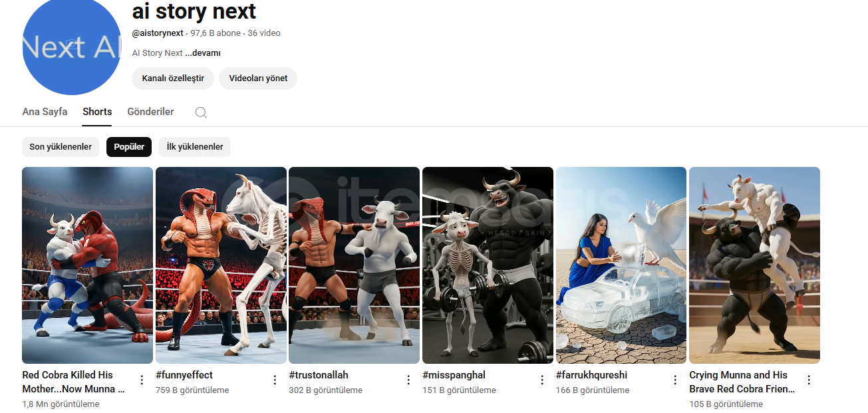Open the Ana Sayfa tab

(x=45, y=112)
